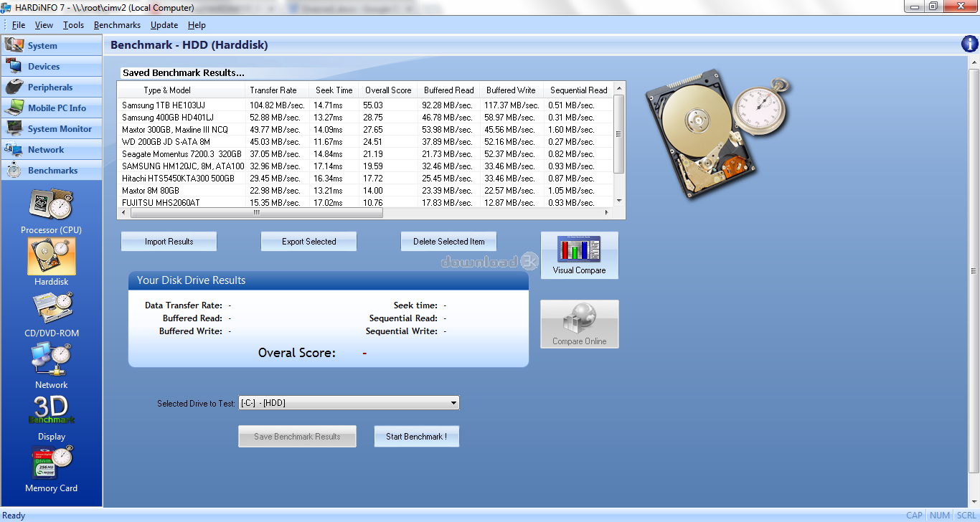Sort by the Buffered Read column header
Viewport: 980px width, 522px height.
coord(449,90)
